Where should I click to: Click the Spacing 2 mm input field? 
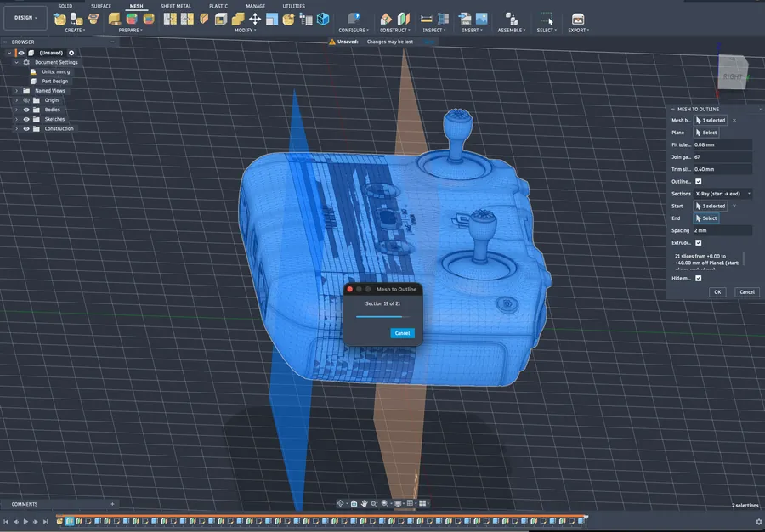pos(722,230)
